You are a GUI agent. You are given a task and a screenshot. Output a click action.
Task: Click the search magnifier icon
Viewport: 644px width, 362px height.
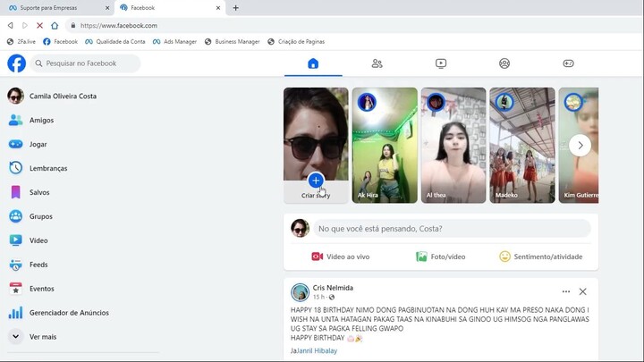pos(38,63)
